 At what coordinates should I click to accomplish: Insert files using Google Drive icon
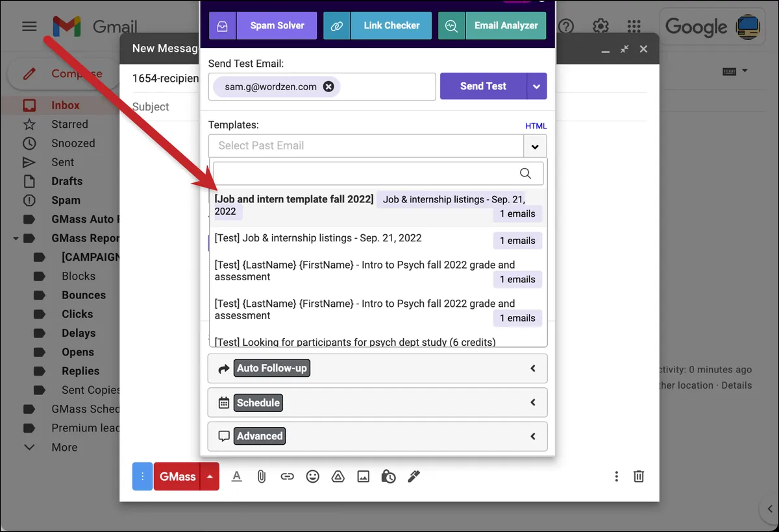point(338,476)
